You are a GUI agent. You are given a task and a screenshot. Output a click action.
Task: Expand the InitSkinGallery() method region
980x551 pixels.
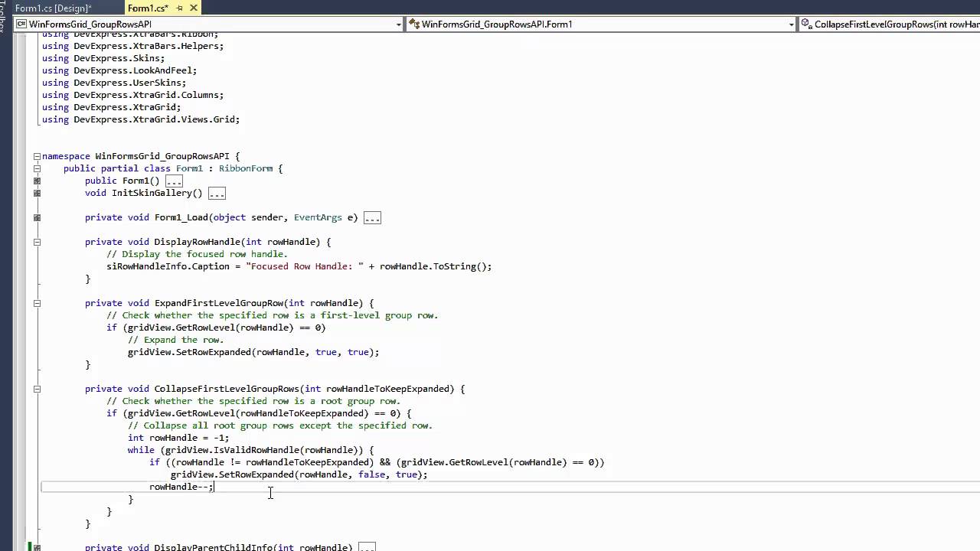pos(36,193)
